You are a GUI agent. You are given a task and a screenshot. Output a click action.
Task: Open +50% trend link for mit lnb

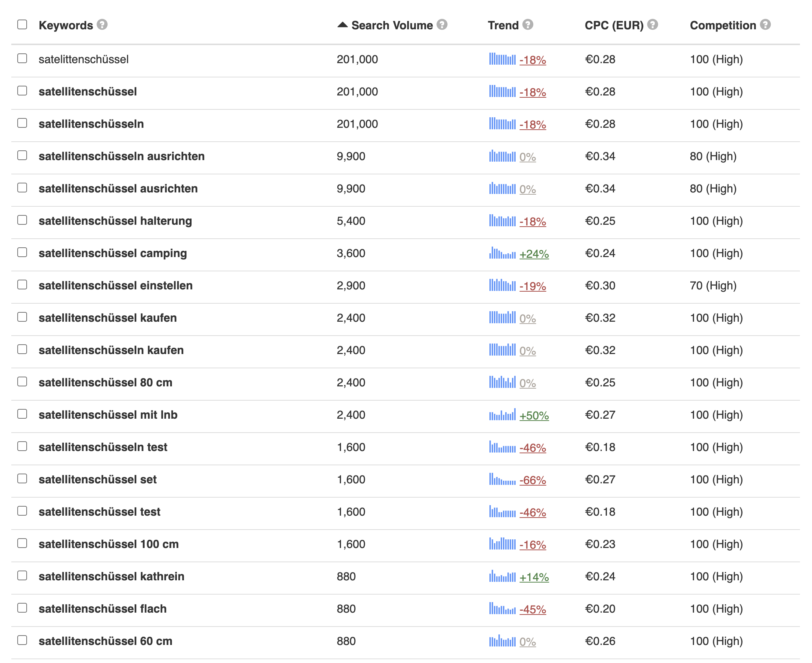[x=534, y=416]
